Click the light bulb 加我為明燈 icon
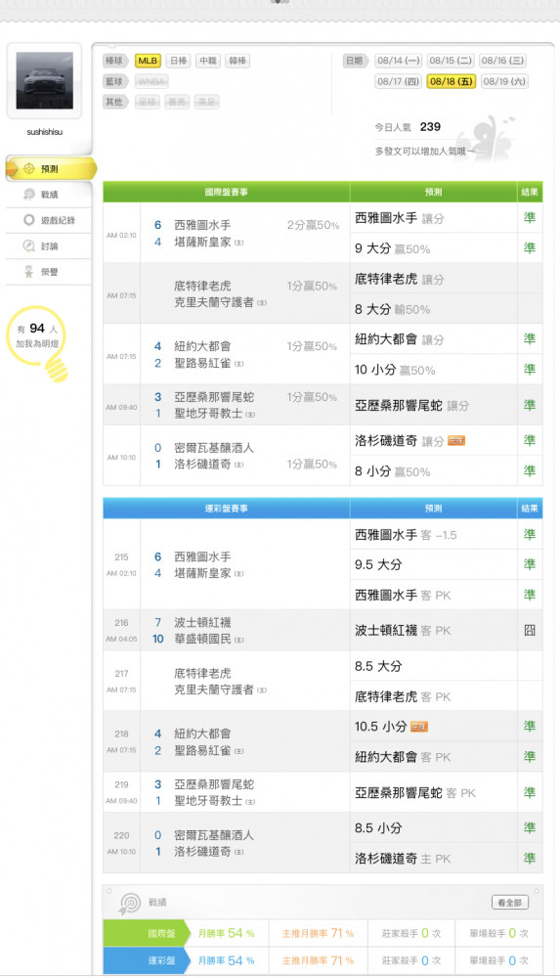The width and height of the screenshot is (560, 978). coord(39,343)
